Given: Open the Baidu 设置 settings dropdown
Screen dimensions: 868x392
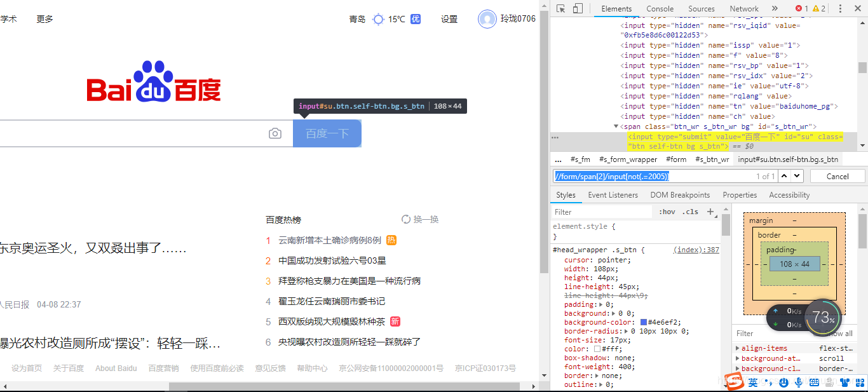Looking at the screenshot, I should (449, 19).
